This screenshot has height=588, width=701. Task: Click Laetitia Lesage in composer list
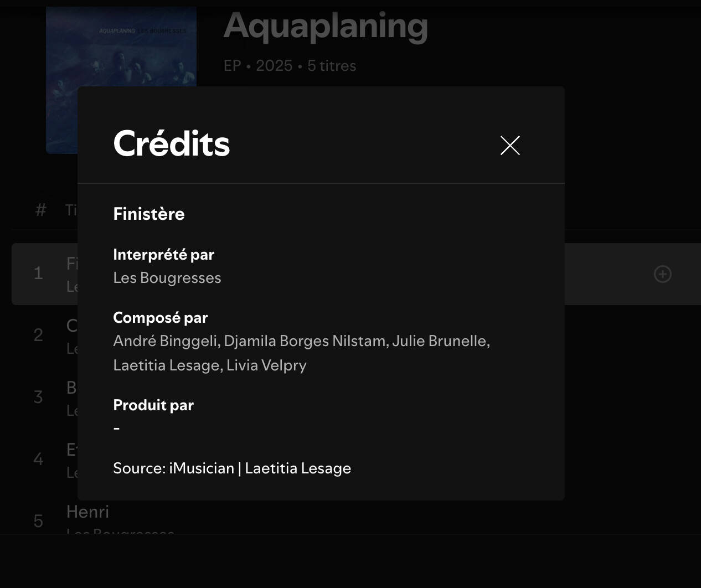click(167, 365)
